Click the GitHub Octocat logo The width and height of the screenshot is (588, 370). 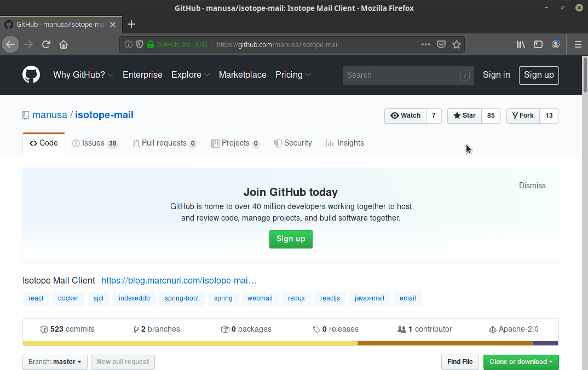click(31, 74)
